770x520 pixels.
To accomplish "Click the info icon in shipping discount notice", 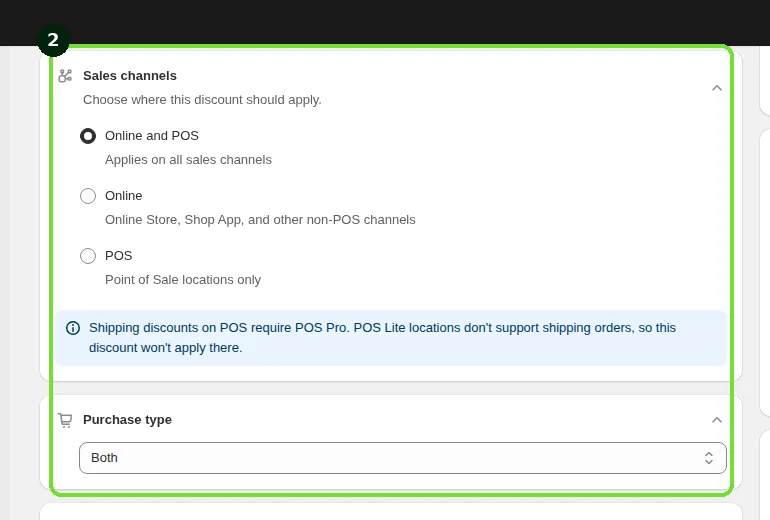I will 73,328.
